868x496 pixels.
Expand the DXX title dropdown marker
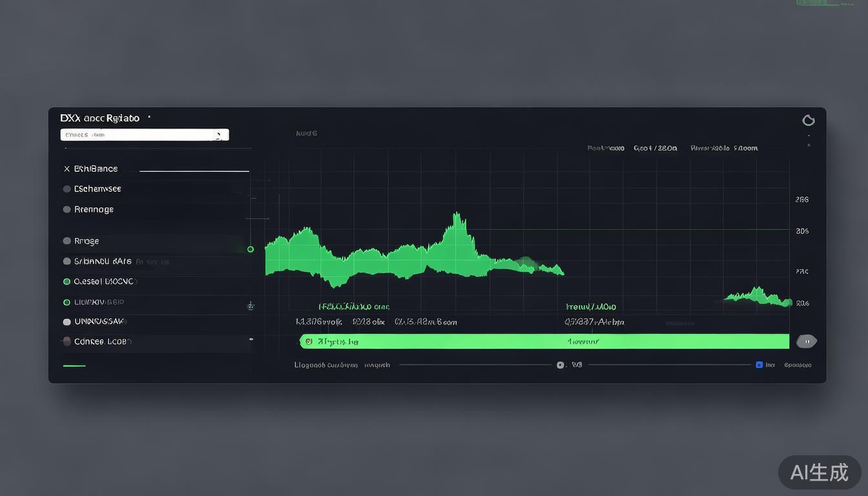coord(149,118)
